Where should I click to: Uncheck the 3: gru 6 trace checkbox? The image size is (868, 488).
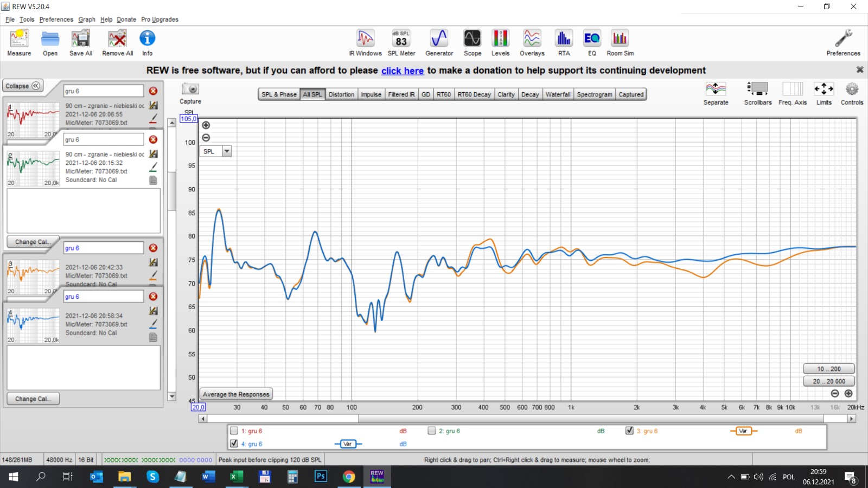pos(629,431)
